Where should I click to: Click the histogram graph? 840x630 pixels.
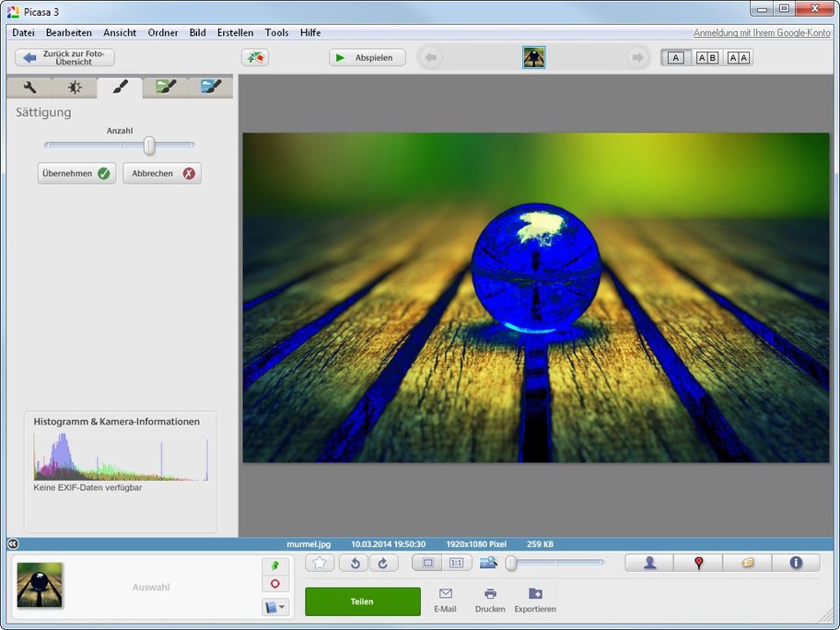(121, 457)
